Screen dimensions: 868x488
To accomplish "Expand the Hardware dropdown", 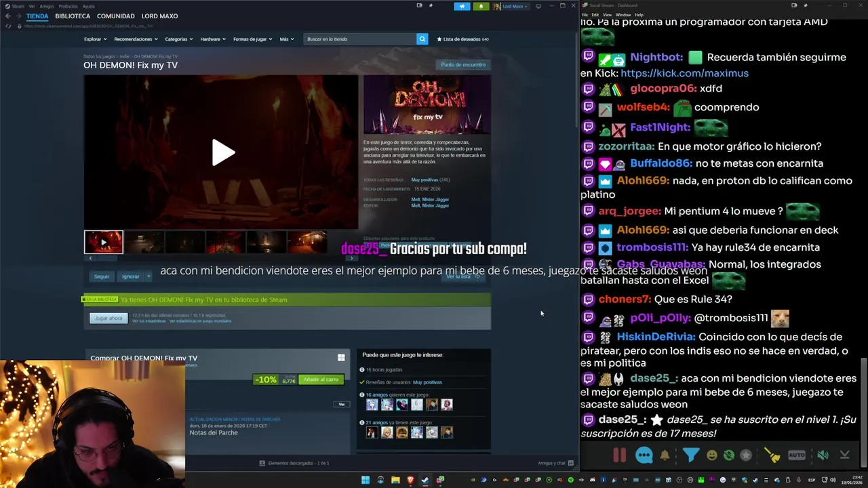I will pyautogui.click(x=212, y=39).
